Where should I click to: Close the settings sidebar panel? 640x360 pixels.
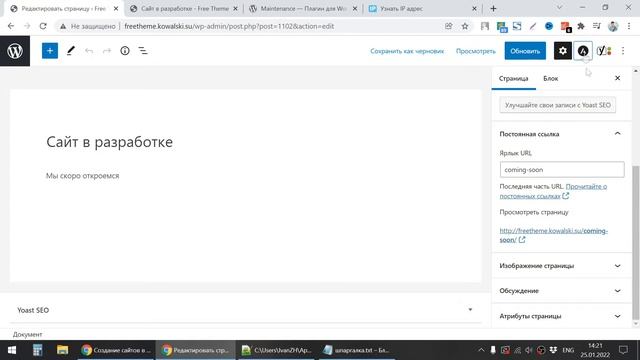point(618,78)
